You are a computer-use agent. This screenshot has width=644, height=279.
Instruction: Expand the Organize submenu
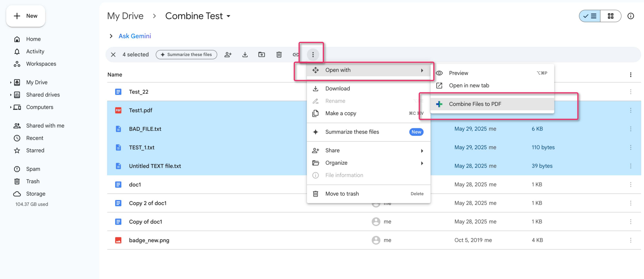[x=369, y=163]
